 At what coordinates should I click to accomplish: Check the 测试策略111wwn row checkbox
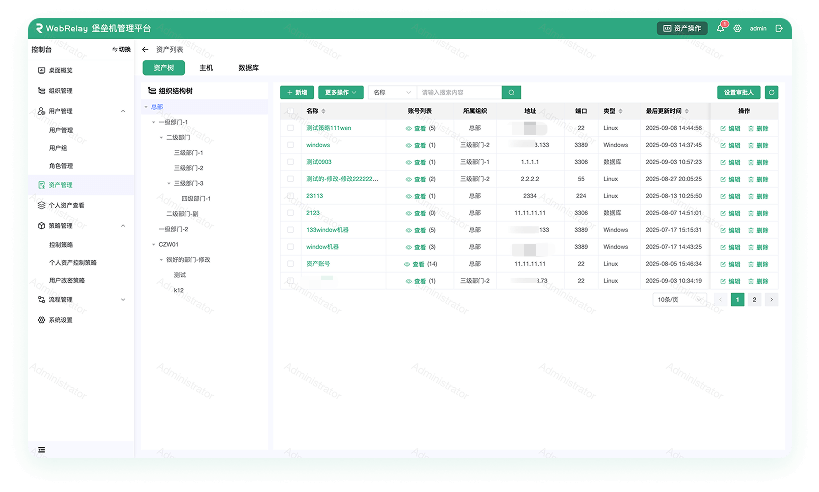click(x=290, y=128)
